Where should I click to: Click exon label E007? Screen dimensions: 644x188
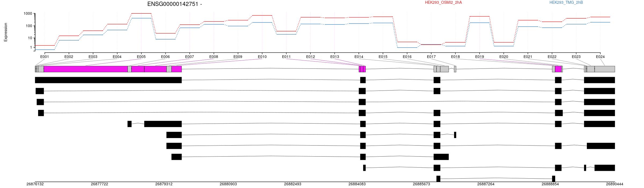[x=189, y=57]
